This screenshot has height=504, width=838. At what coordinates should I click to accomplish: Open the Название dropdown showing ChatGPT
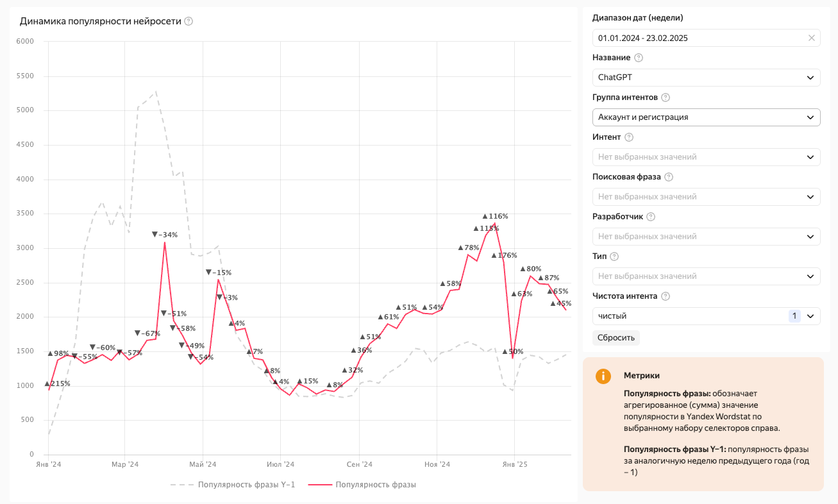click(706, 78)
